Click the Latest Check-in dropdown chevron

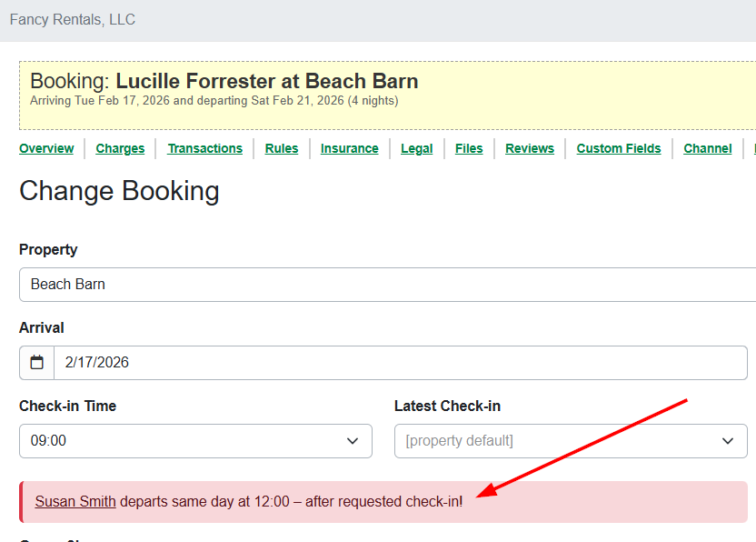coord(730,440)
